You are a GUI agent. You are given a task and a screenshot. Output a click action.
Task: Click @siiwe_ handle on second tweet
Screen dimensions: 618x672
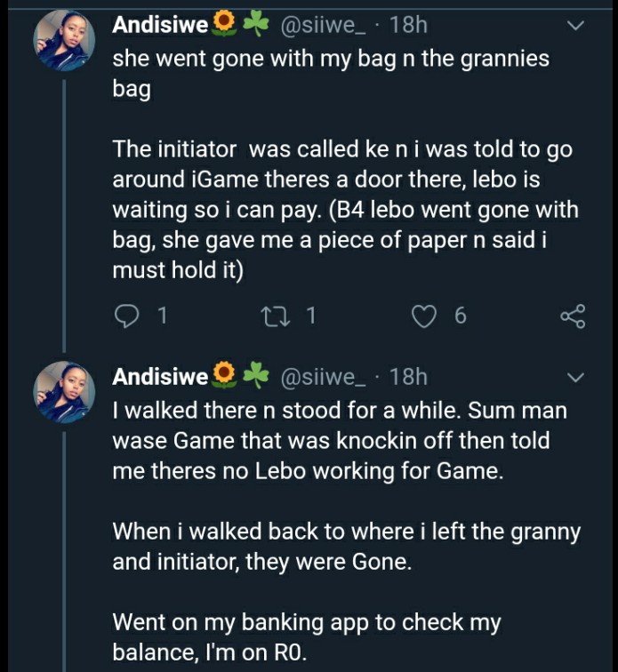coord(323,377)
